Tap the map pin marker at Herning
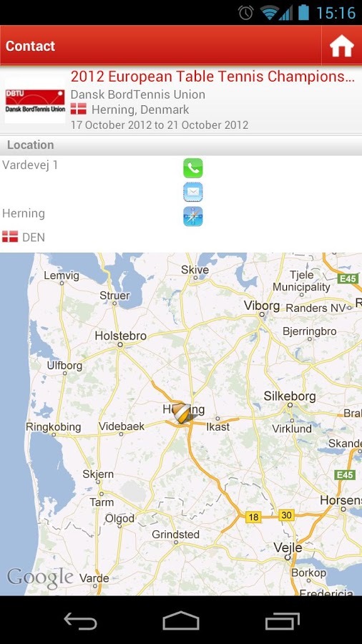Viewport: 362px width, 644px height. pos(182,413)
